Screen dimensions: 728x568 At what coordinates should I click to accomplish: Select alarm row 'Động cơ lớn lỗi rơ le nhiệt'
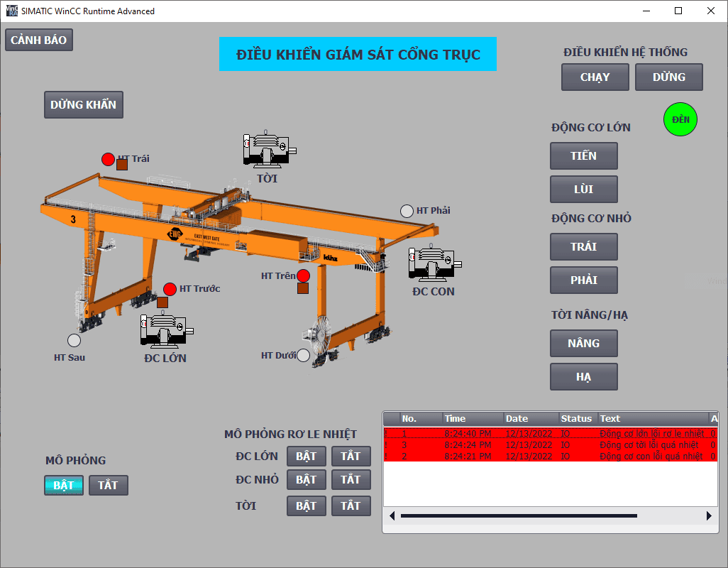coord(551,433)
